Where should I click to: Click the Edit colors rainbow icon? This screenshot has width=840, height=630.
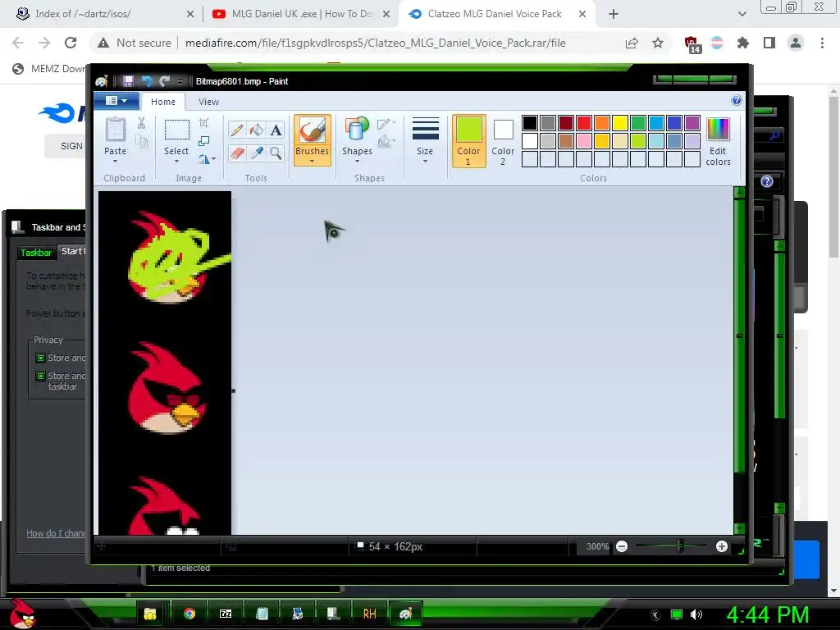click(718, 130)
